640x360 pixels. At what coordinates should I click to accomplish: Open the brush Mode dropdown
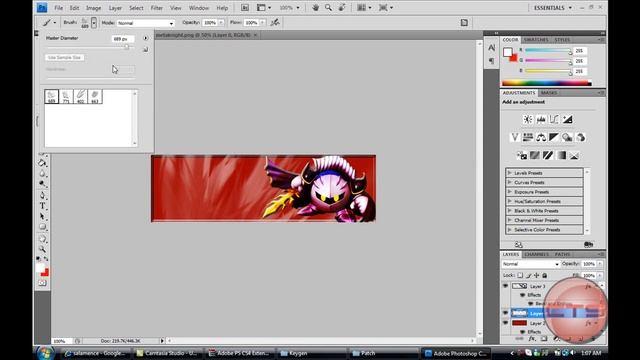point(146,23)
